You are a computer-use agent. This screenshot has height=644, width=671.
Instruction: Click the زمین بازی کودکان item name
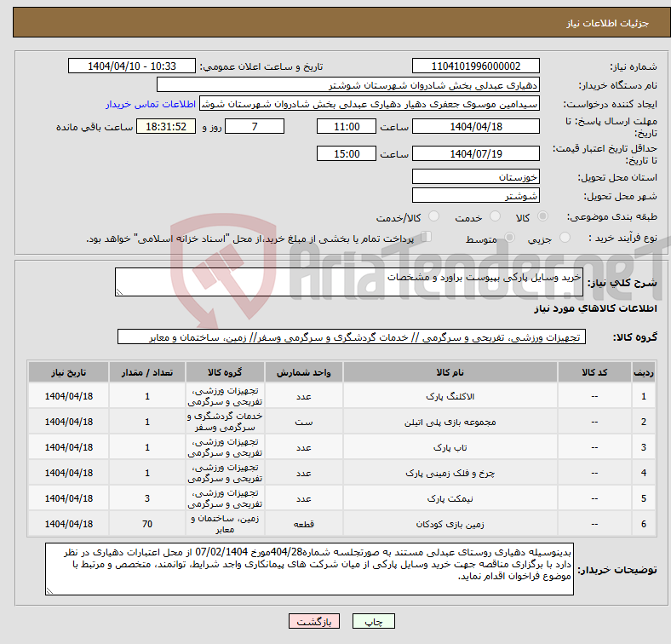450,524
